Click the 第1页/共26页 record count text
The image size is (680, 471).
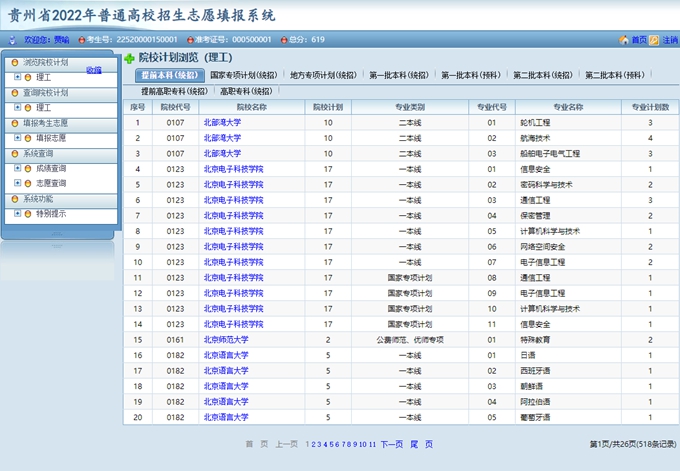tap(633, 444)
